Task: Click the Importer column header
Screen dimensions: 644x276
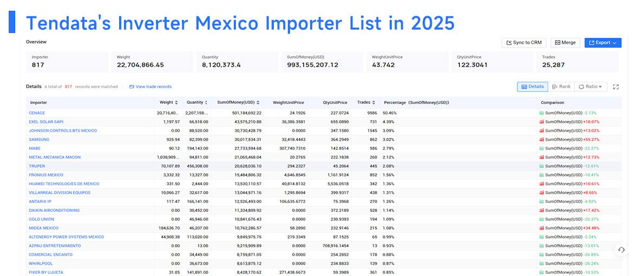Action: pos(38,102)
